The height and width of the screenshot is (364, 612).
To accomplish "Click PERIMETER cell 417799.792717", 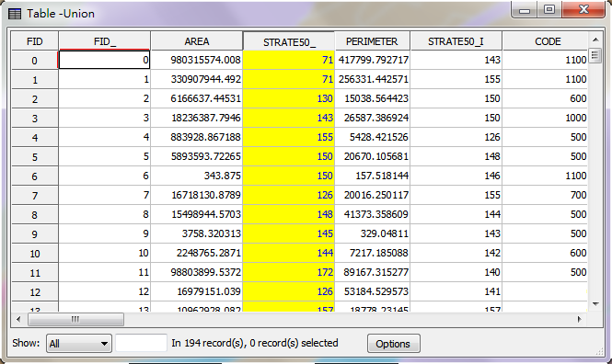I will [x=373, y=60].
